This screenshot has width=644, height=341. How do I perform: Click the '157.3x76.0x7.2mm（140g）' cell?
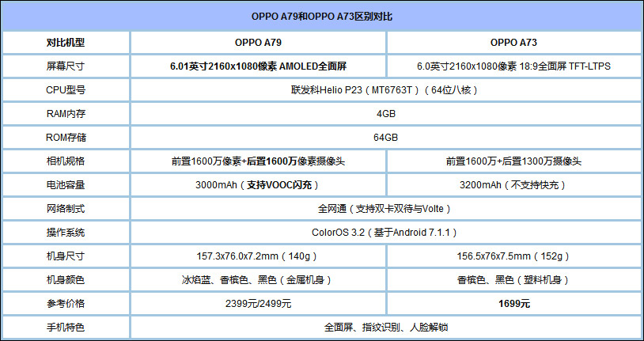[x=259, y=257]
